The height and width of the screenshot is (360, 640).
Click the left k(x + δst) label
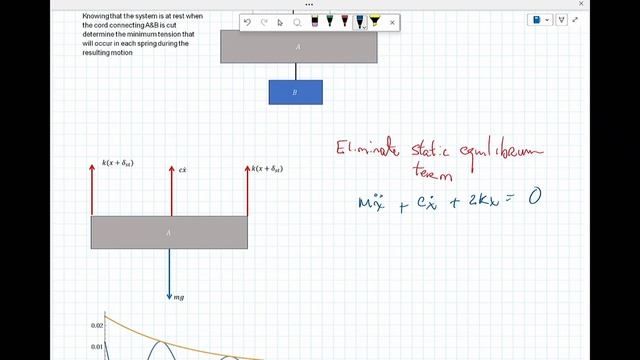click(x=118, y=163)
